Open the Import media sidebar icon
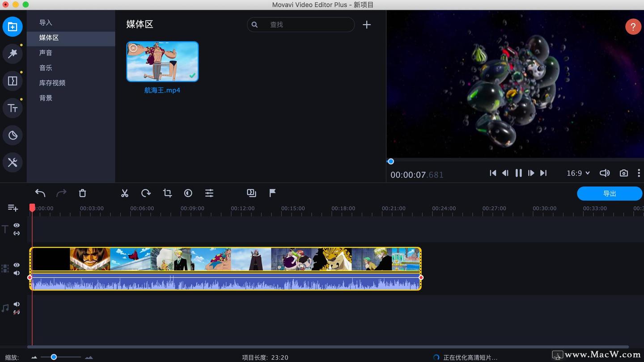 coord(13,27)
